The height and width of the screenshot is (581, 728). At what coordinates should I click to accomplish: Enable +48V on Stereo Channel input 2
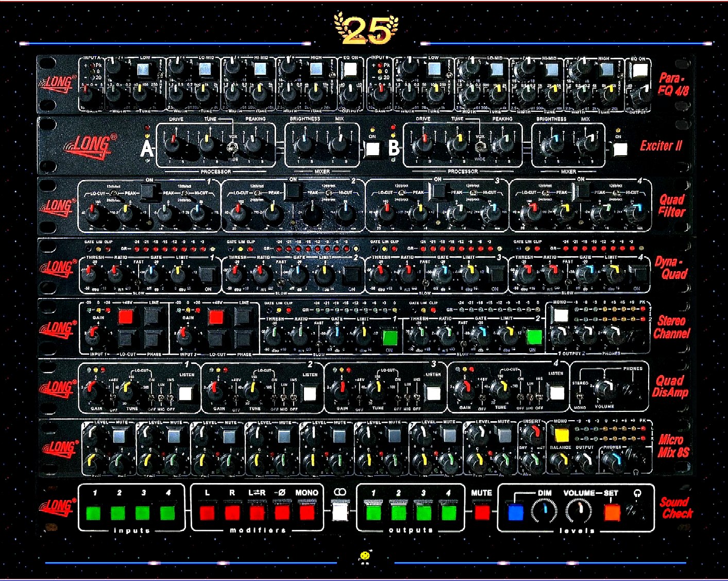pos(216,317)
